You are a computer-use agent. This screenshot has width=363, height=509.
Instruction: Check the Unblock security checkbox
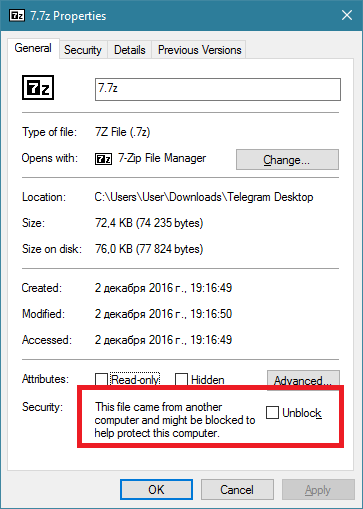272,413
